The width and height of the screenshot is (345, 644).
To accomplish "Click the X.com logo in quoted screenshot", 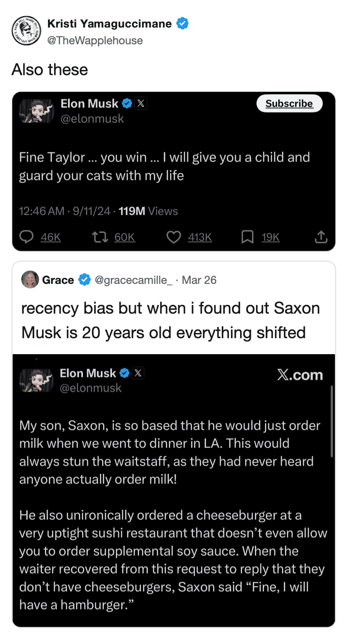I will pyautogui.click(x=300, y=375).
